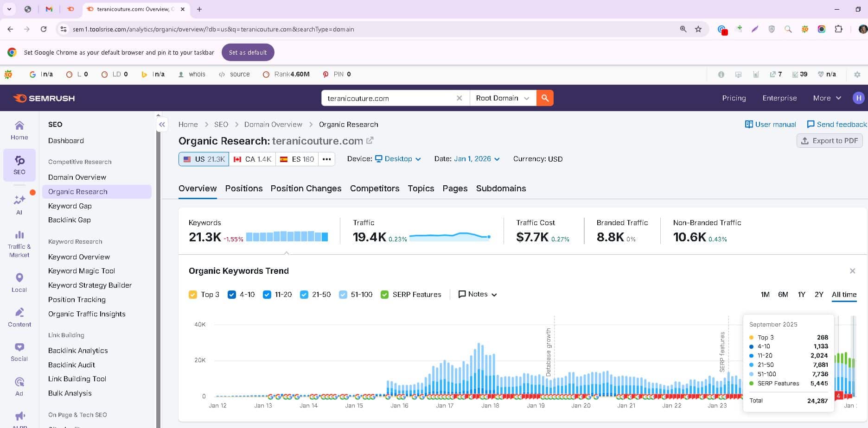Bookmark this page with the star icon
This screenshot has height=428, width=868.
698,29
